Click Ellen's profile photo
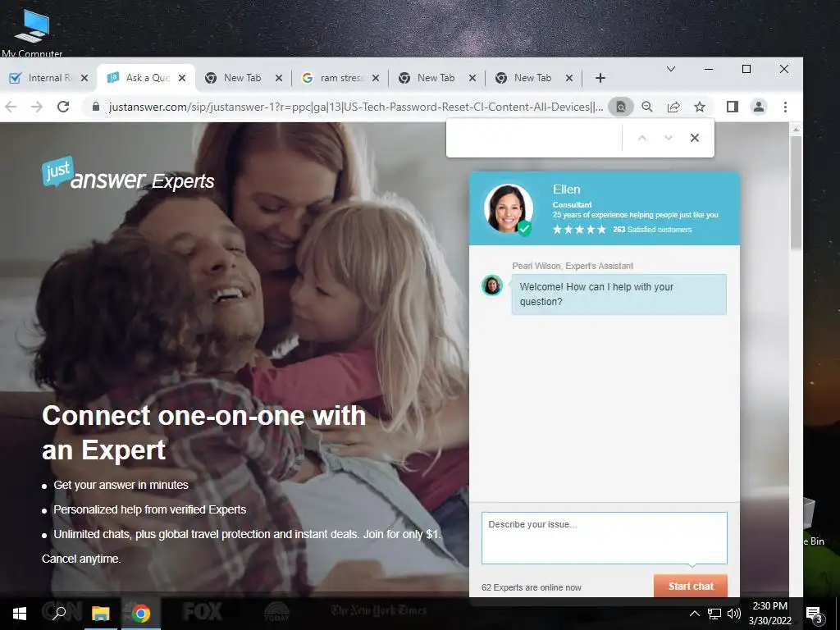 509,209
